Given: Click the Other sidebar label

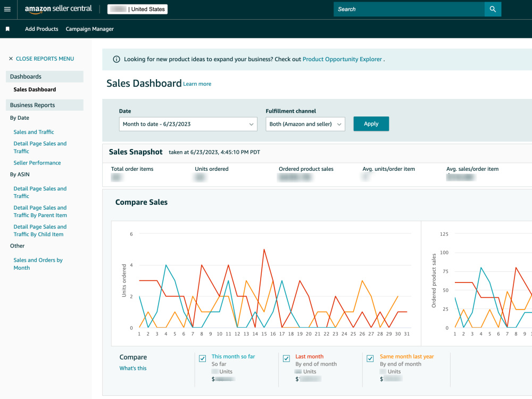Looking at the screenshot, I should pos(18,246).
